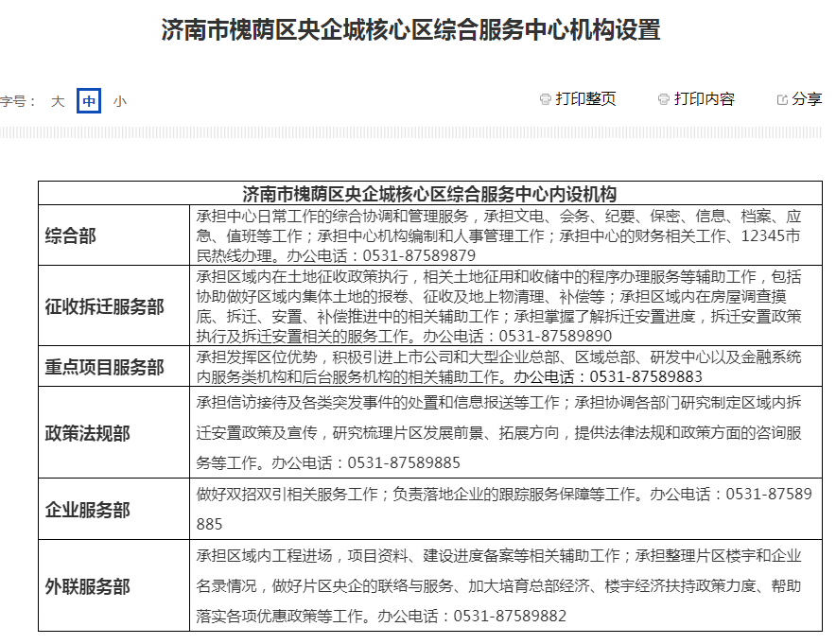Click phone number 0531-87589879
Image resolution: width=836 pixels, height=644 pixels.
(419, 256)
